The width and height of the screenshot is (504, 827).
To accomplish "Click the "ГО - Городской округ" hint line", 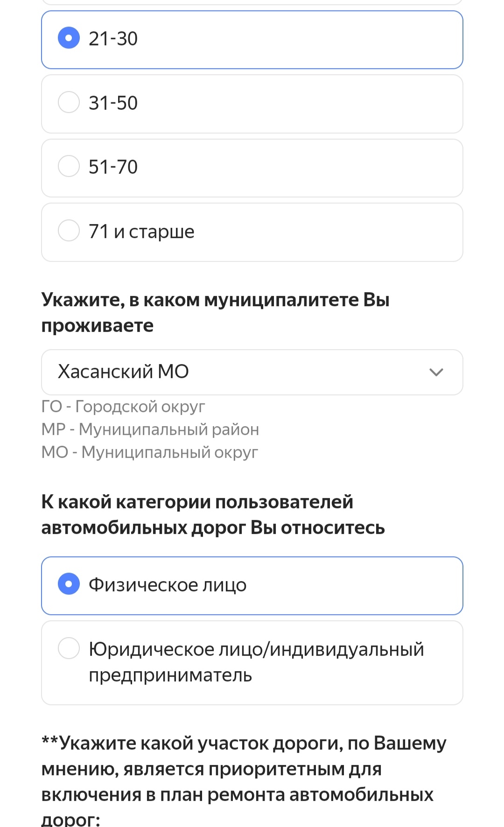I will 123,406.
